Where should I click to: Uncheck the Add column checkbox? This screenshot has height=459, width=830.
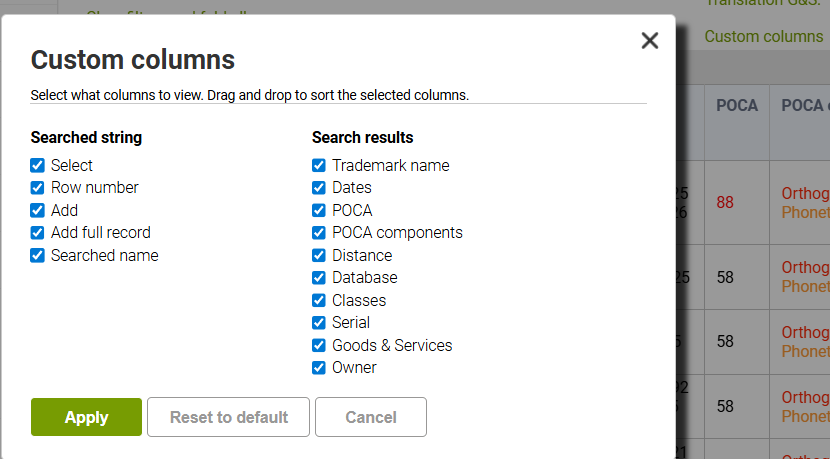(x=38, y=211)
